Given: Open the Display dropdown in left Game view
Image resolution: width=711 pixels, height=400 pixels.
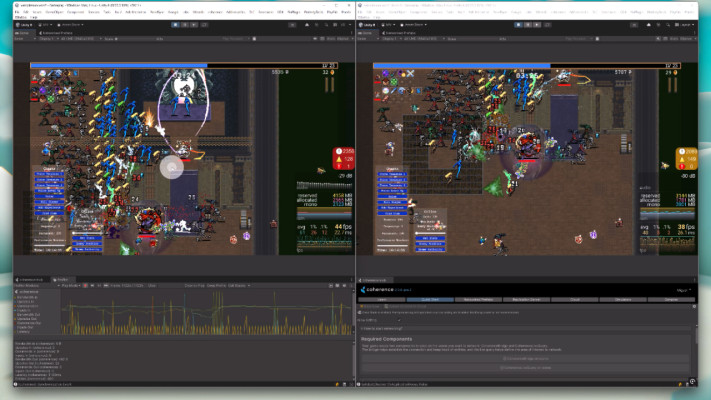Looking at the screenshot, I should point(50,38).
